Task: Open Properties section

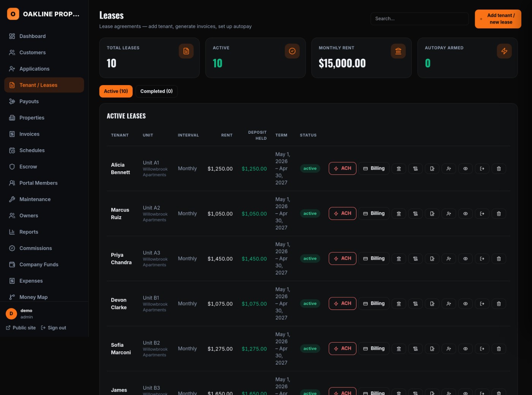Action: [x=44, y=118]
